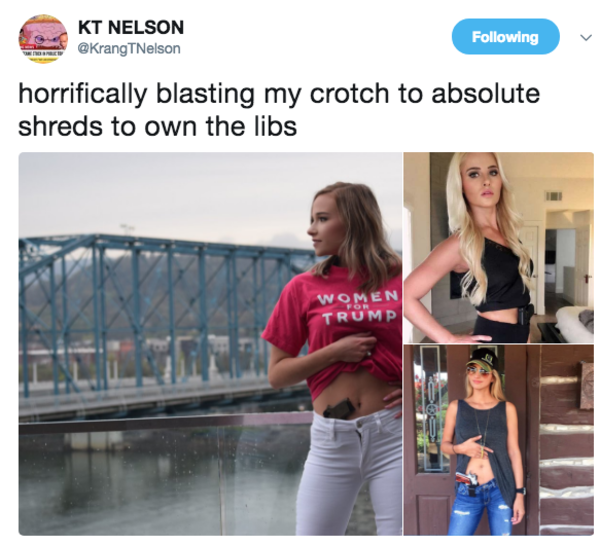
Task: Expand the tweet options chevron
Action: point(586,37)
